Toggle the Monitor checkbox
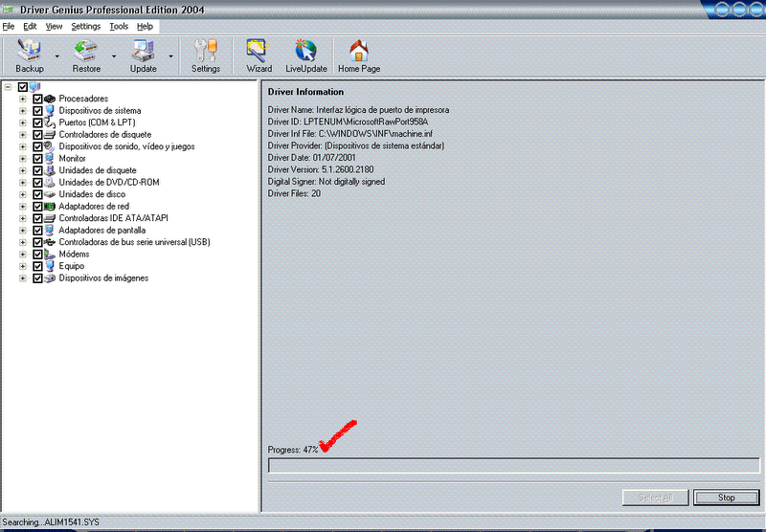Image resolution: width=766 pixels, height=532 pixels. coord(37,159)
